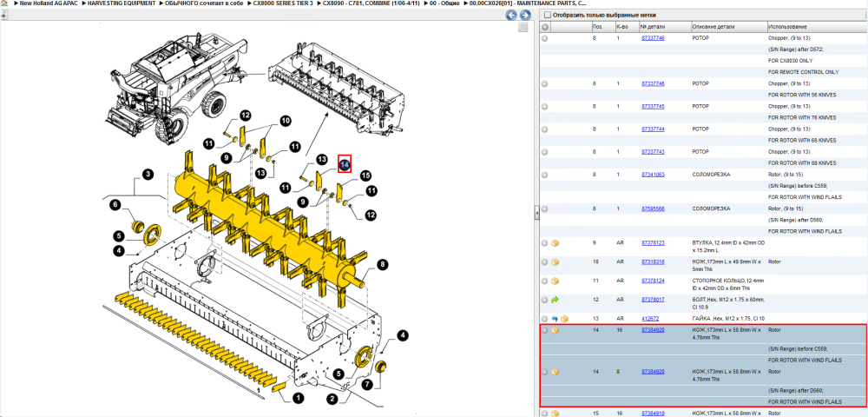Click the round select-all icon in the table header
The width and height of the screenshot is (868, 417).
[x=545, y=27]
